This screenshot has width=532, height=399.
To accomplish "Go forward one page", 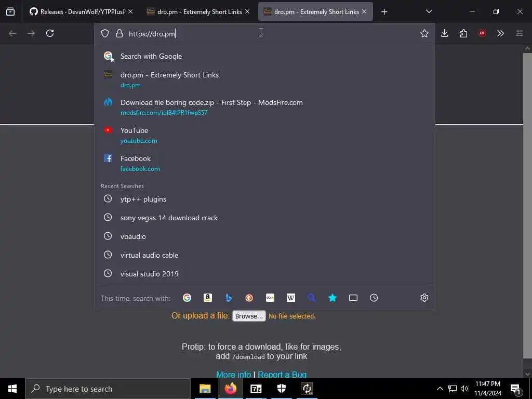I will (31, 33).
